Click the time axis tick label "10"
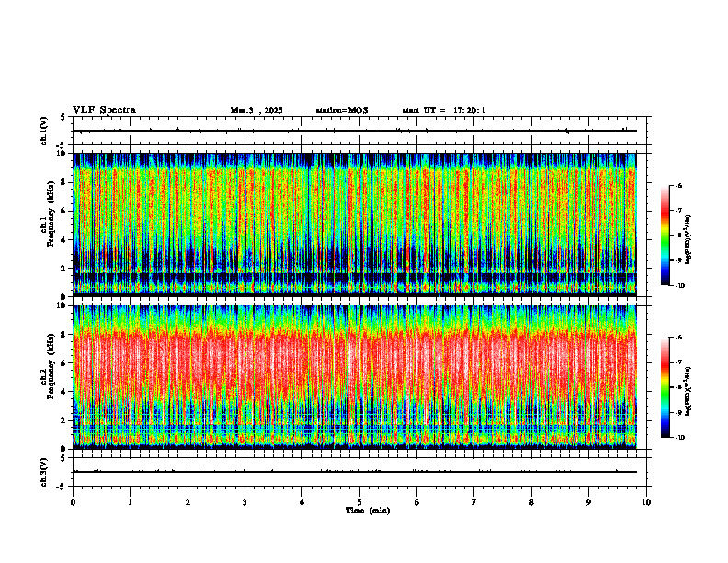Image resolution: width=728 pixels, height=563 pixels. pyautogui.click(x=646, y=502)
